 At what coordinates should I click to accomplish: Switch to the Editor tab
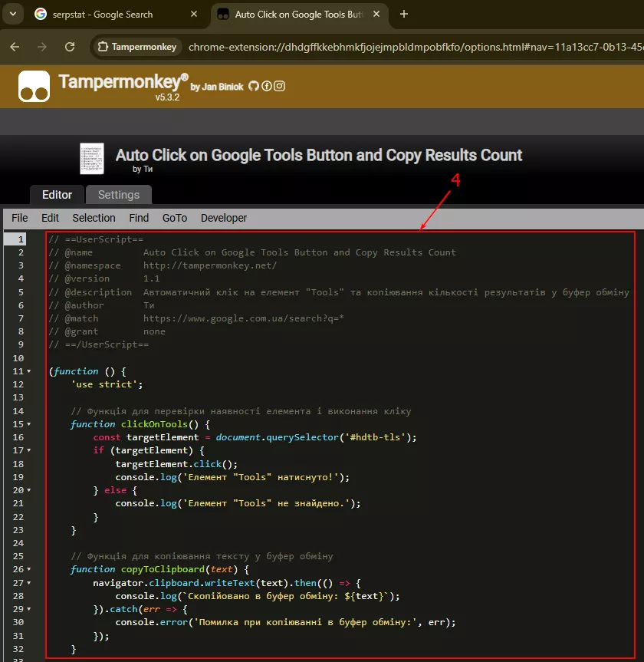(57, 195)
